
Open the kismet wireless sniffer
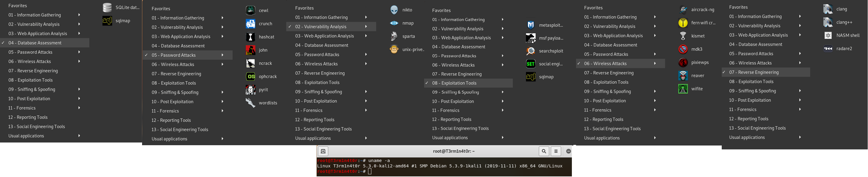tap(683, 36)
